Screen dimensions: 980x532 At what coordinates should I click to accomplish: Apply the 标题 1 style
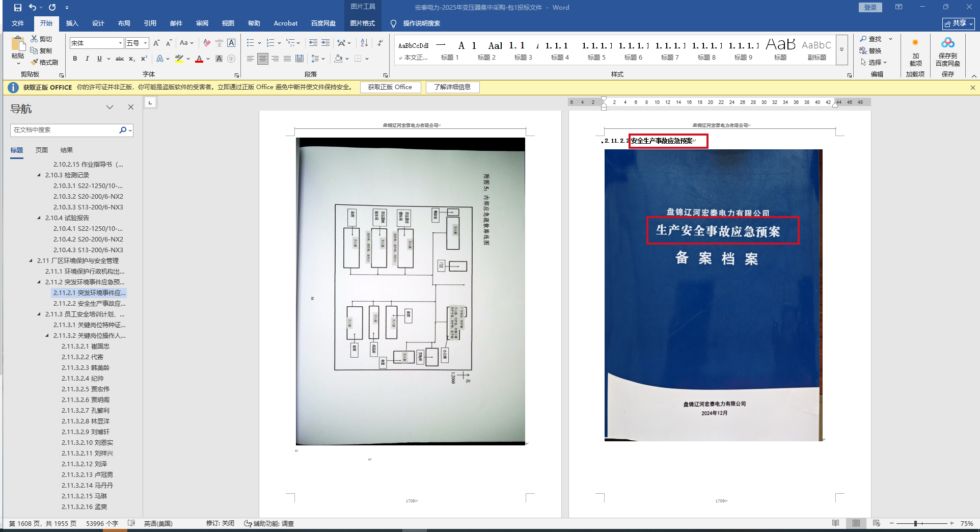tap(450, 50)
